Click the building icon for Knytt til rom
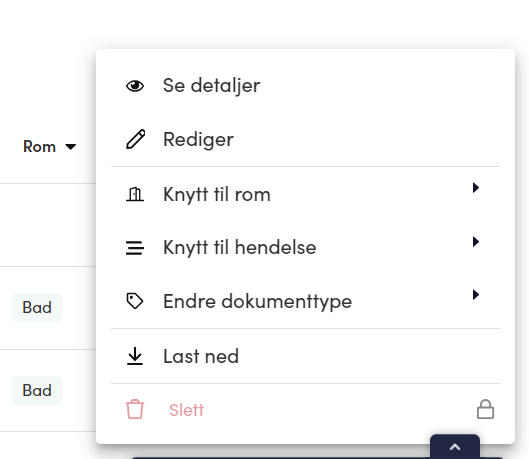Image resolution: width=529 pixels, height=459 pixels. click(x=135, y=194)
